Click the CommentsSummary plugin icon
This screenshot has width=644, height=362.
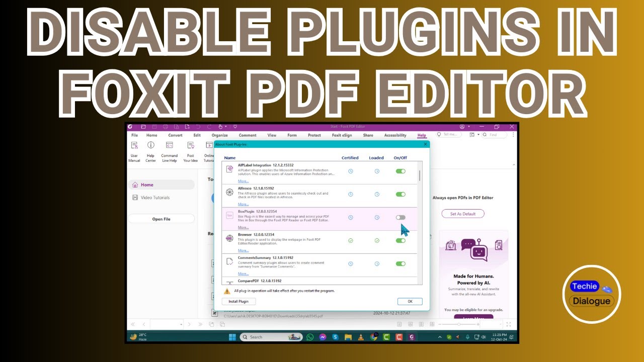[x=229, y=261]
